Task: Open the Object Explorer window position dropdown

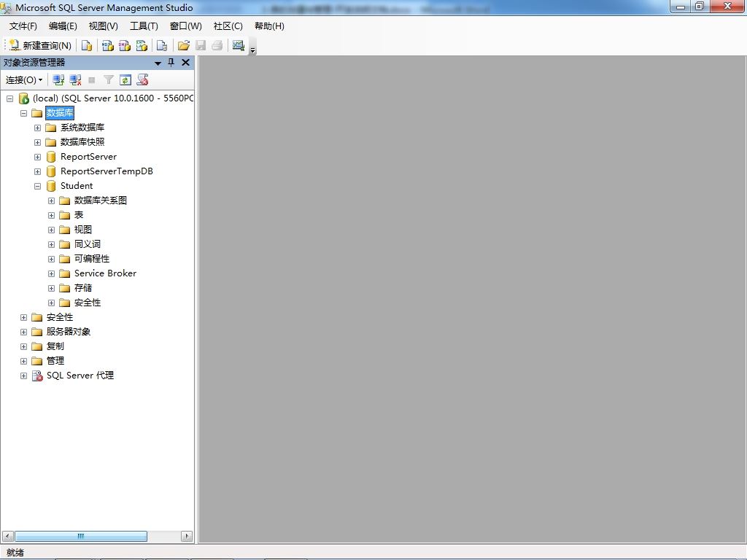Action: click(158, 63)
